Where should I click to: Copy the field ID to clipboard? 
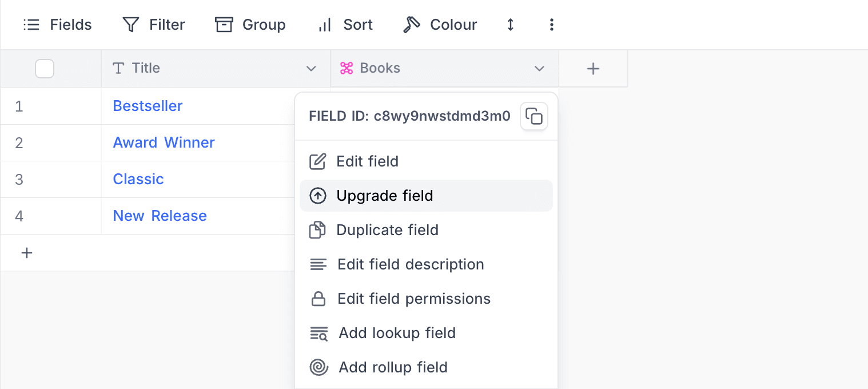[533, 117]
